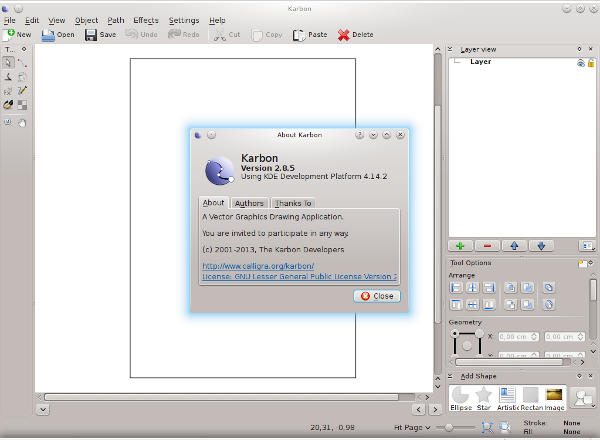Float the Layer view docker
600x440 pixels.
[x=579, y=49]
